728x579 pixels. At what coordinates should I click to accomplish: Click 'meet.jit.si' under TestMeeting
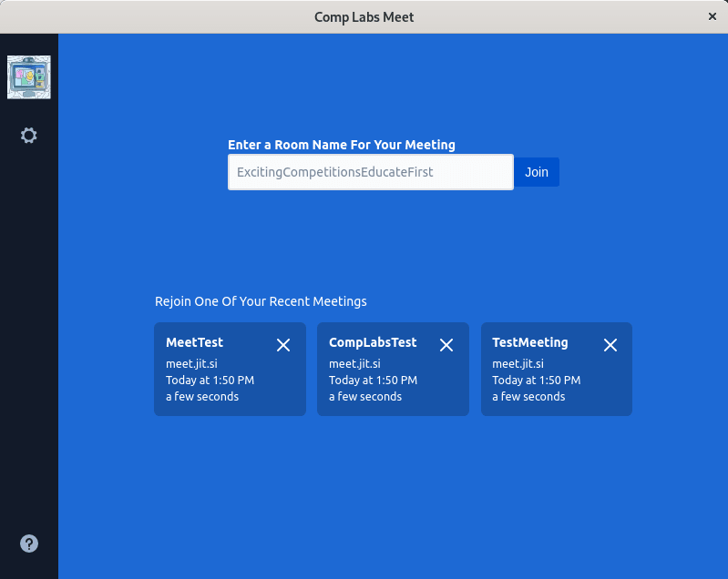518,364
